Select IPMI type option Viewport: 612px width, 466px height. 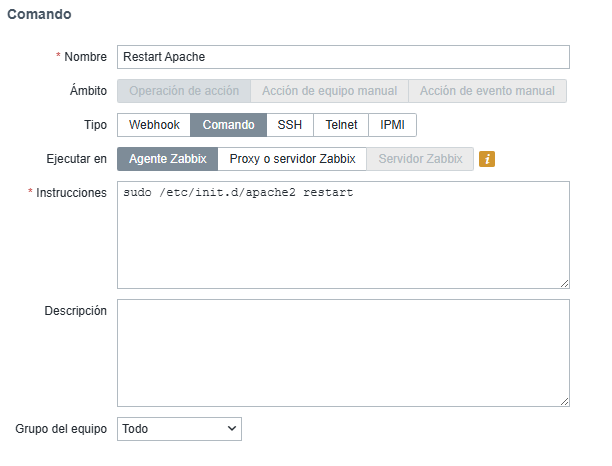[x=392, y=125]
